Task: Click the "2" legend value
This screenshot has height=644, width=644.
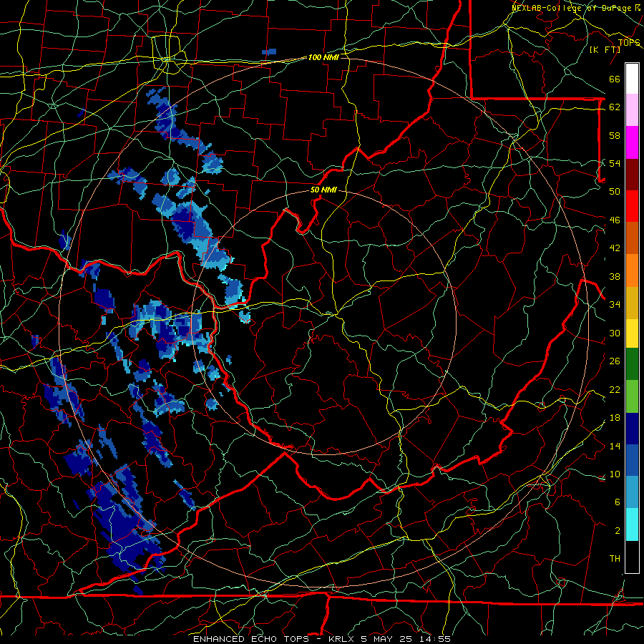Action: pyautogui.click(x=617, y=531)
